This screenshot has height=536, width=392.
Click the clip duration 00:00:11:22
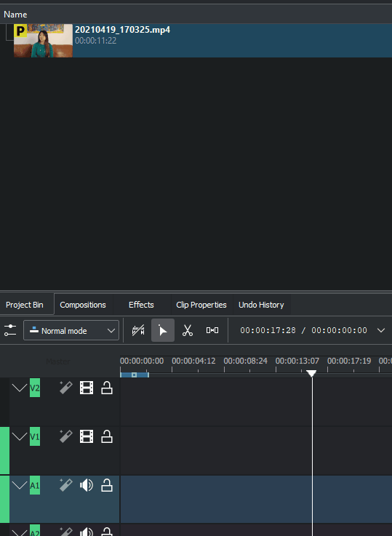point(96,41)
